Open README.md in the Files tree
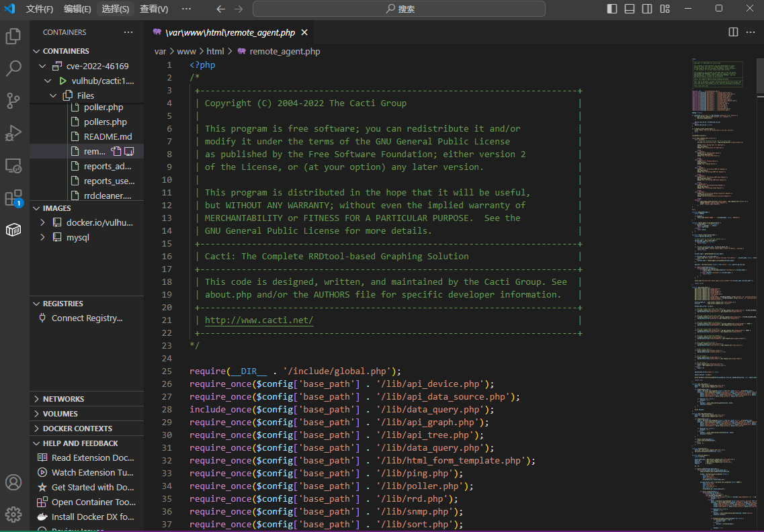 87,136
